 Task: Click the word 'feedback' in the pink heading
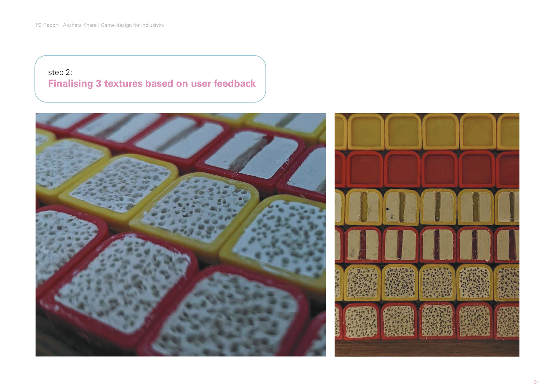tap(235, 83)
